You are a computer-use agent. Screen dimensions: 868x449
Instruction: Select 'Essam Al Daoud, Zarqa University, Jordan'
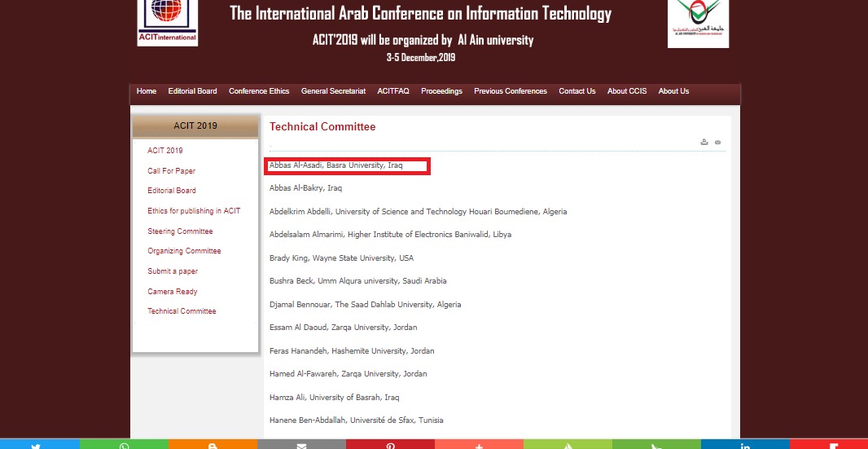pyautogui.click(x=344, y=328)
